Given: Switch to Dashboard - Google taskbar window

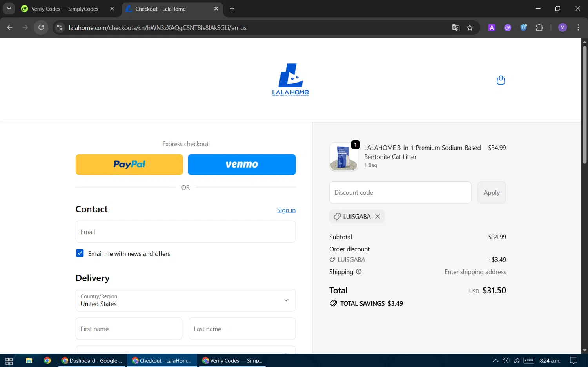Looking at the screenshot, I should click(x=92, y=361).
